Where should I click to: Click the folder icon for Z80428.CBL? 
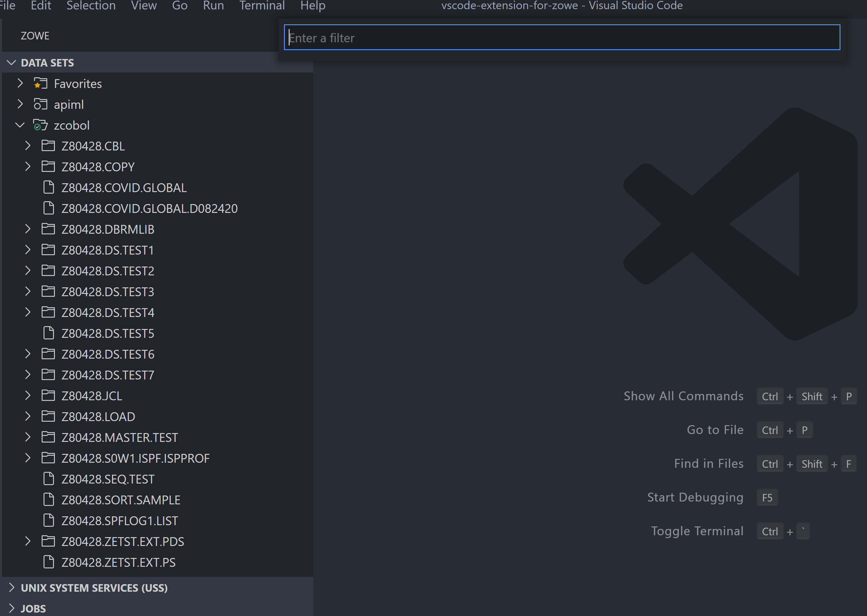pos(49,146)
